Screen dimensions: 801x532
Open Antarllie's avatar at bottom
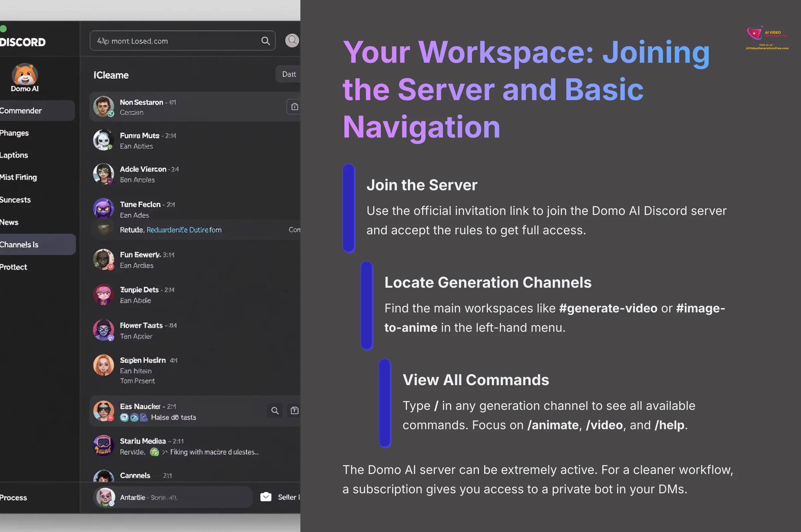click(105, 497)
